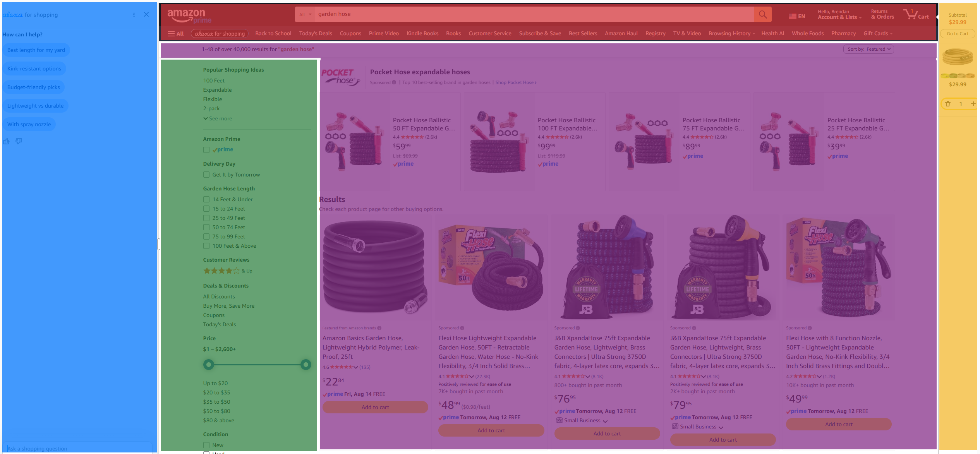Filter price $20 to $35
Screen dimensions: 980x454
click(x=216, y=392)
